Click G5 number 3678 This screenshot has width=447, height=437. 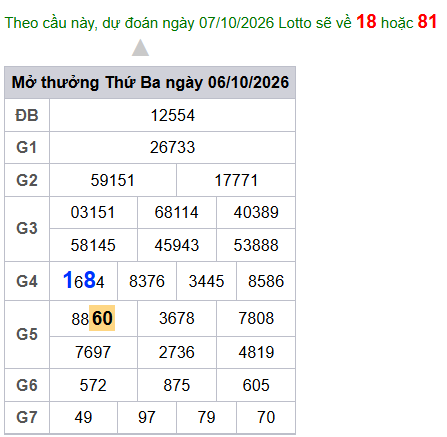[x=177, y=318]
